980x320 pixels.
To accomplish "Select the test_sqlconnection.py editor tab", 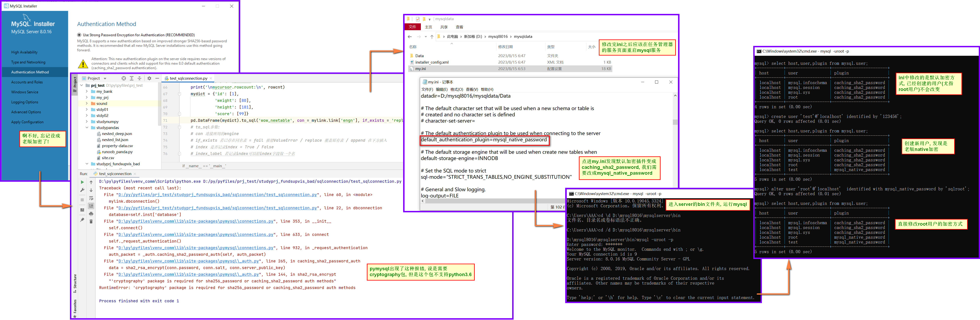I will click(188, 78).
